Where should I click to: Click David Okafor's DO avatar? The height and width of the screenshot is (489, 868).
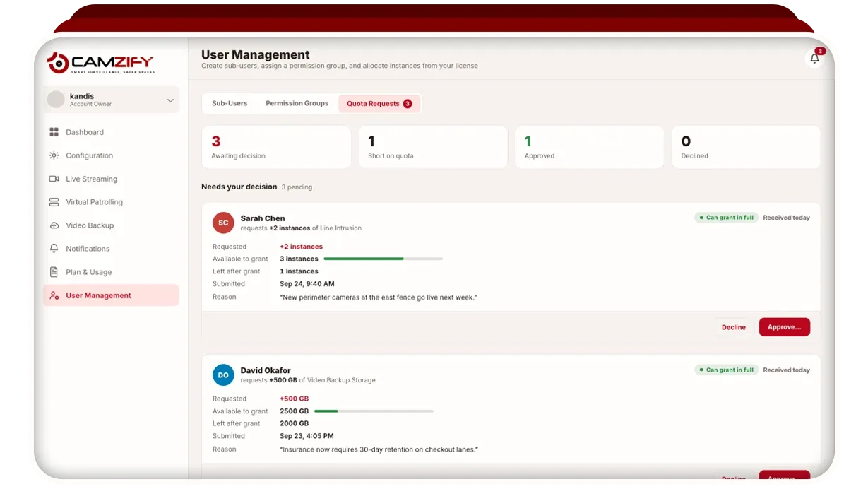[223, 375]
